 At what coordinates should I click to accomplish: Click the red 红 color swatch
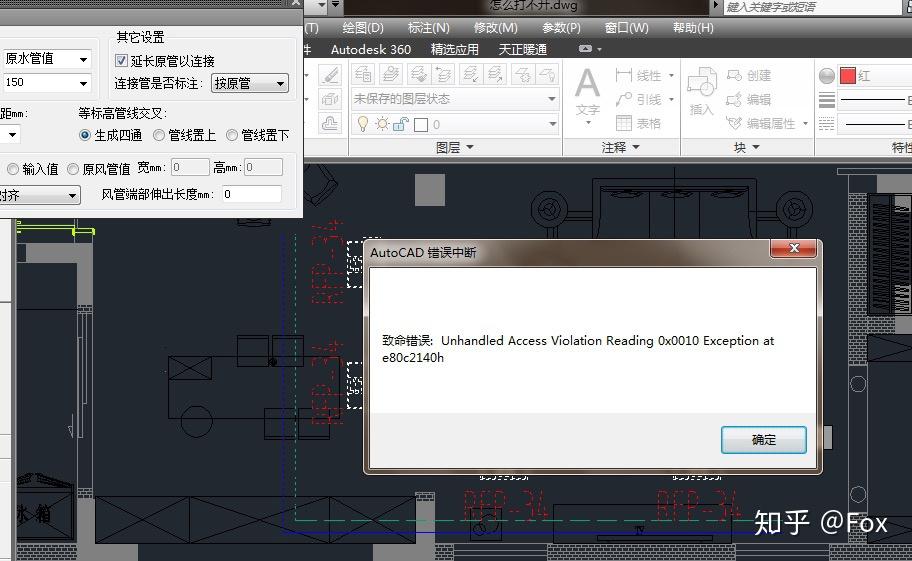848,75
